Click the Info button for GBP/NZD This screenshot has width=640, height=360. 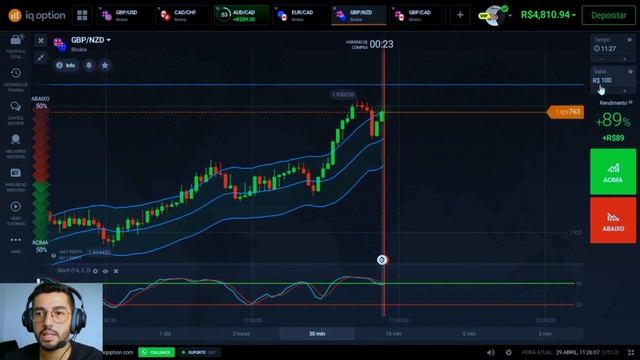tap(66, 65)
